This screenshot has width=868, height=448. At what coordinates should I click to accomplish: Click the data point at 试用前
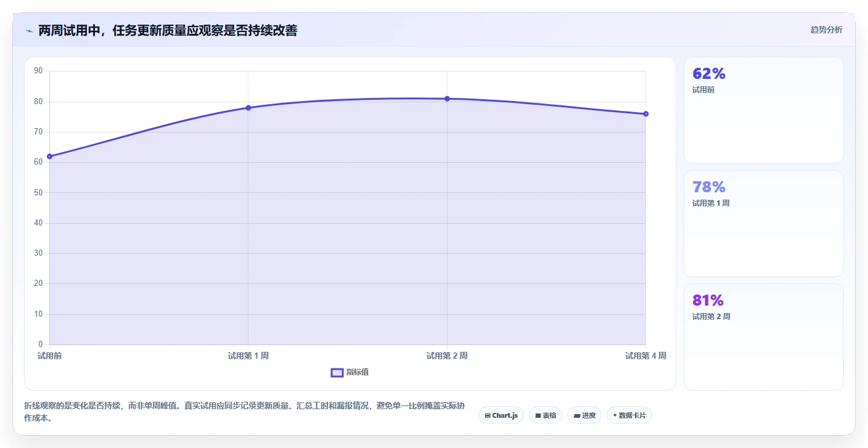[49, 157]
